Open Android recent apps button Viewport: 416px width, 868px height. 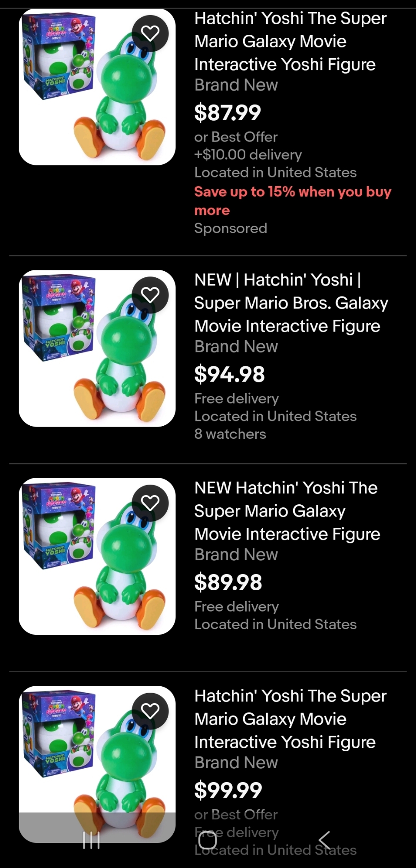pyautogui.click(x=91, y=840)
